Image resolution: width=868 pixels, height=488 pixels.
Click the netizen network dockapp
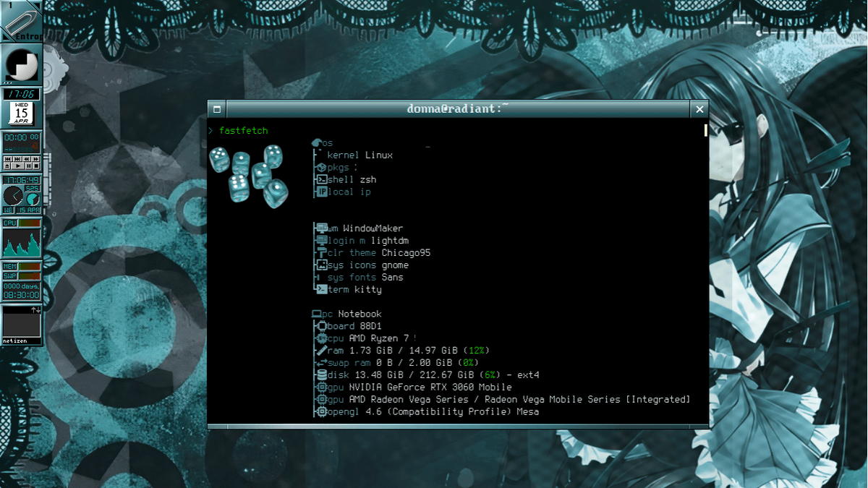click(22, 323)
